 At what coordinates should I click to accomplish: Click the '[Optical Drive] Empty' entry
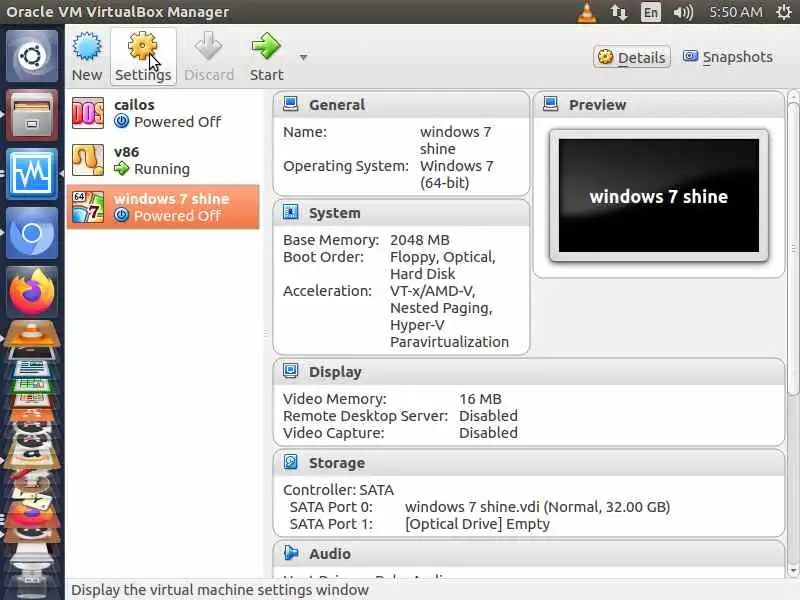[477, 524]
